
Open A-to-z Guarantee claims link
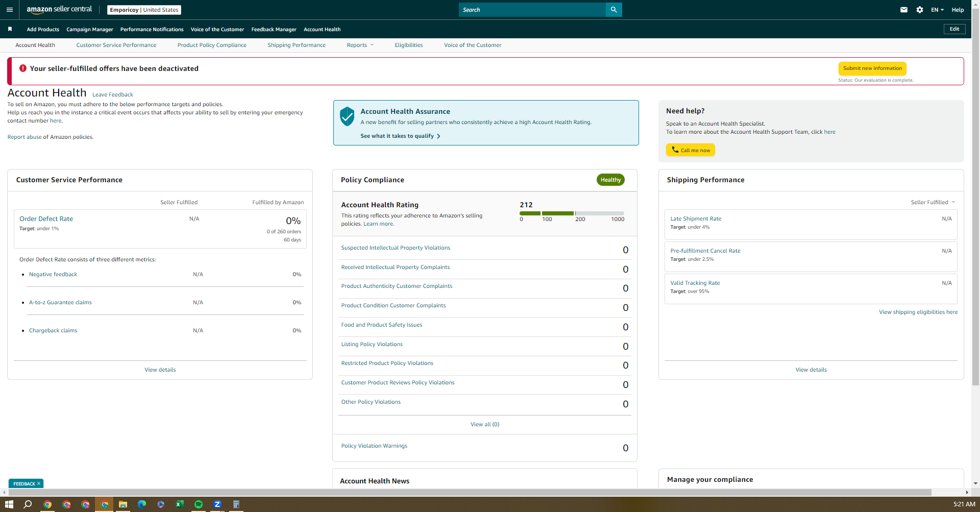coord(60,302)
